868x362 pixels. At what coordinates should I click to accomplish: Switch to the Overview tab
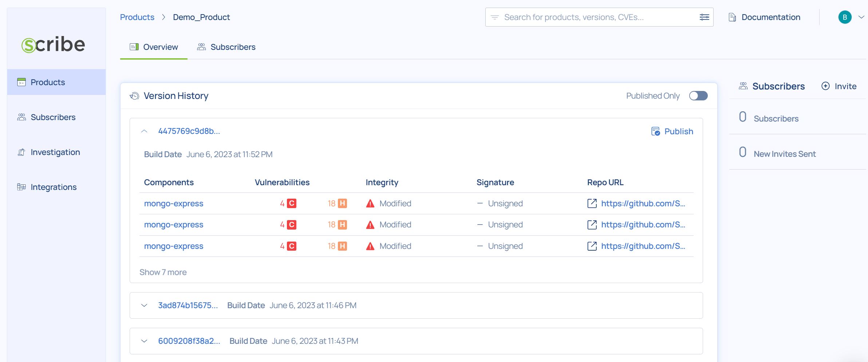pyautogui.click(x=154, y=47)
